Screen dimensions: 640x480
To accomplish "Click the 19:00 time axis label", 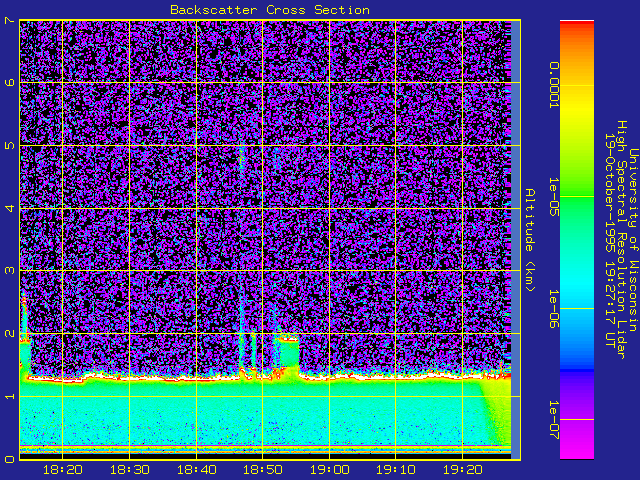I will [329, 470].
